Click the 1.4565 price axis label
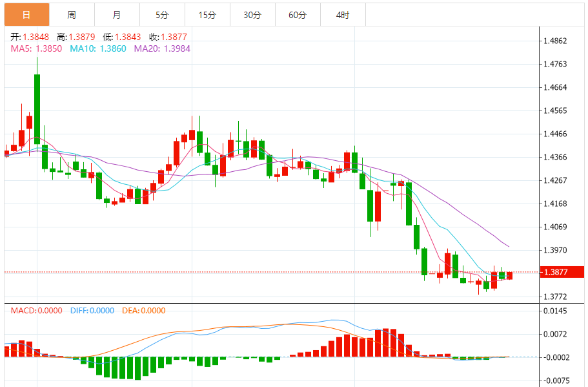The height and width of the screenshot is (387, 588). pyautogui.click(x=555, y=110)
